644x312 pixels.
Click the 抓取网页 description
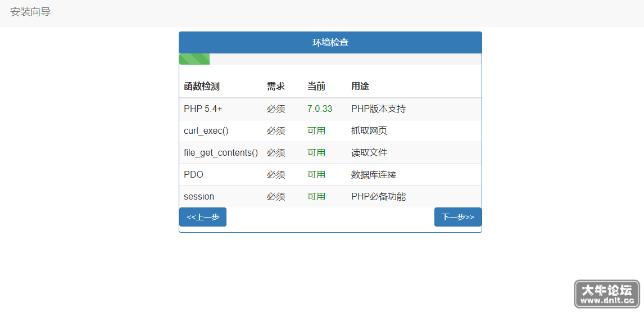coord(369,131)
